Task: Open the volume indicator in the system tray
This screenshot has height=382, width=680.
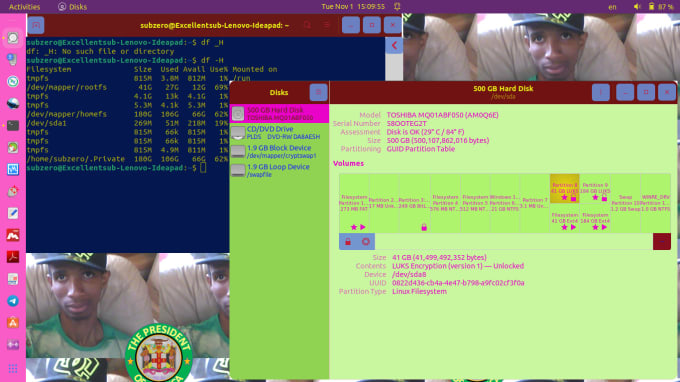Action: coord(637,7)
